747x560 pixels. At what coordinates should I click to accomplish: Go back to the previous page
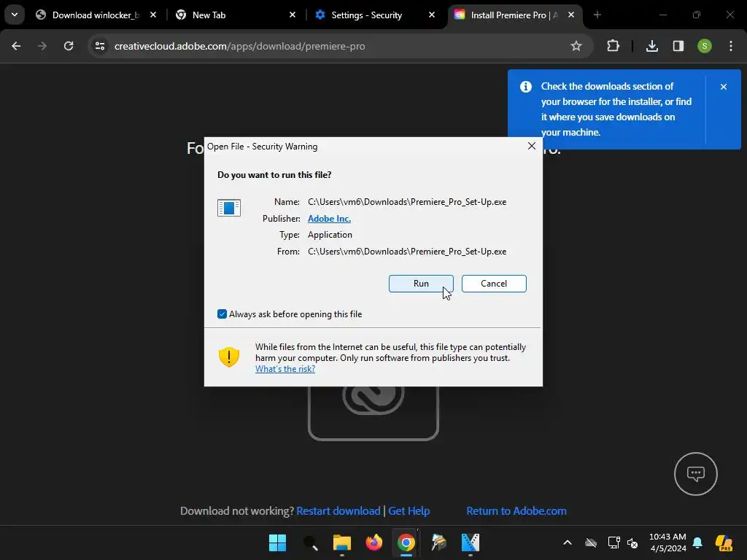coord(16,46)
